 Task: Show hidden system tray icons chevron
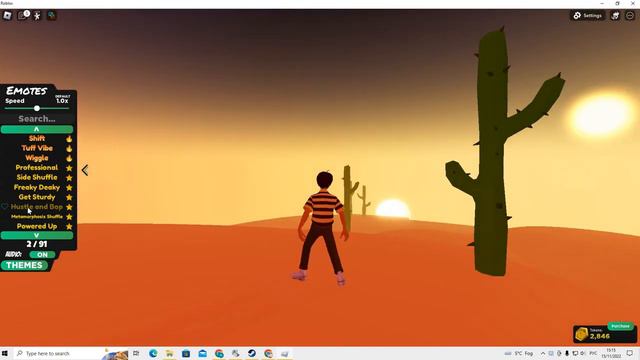tap(543, 353)
